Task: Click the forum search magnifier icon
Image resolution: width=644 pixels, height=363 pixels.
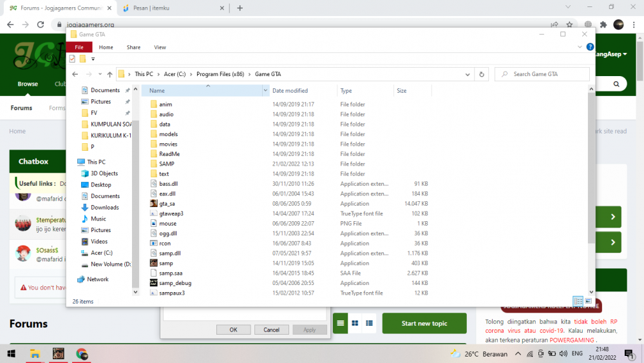Action: pyautogui.click(x=616, y=84)
